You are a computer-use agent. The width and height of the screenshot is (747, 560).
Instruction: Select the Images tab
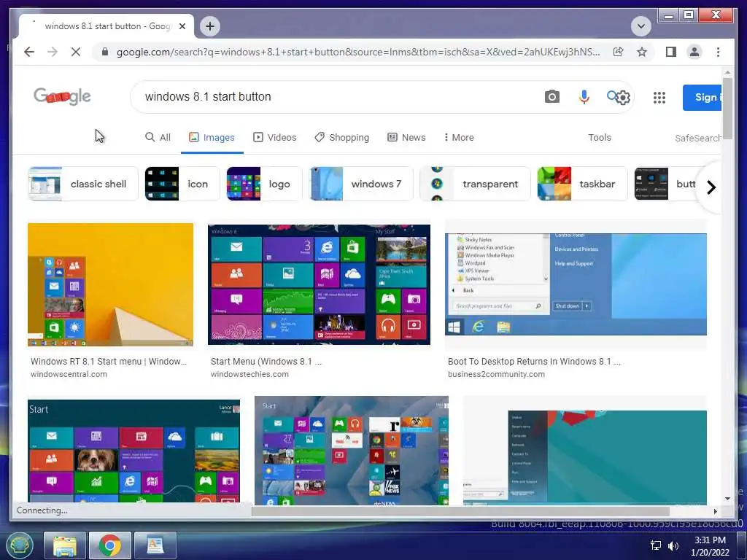coord(212,137)
